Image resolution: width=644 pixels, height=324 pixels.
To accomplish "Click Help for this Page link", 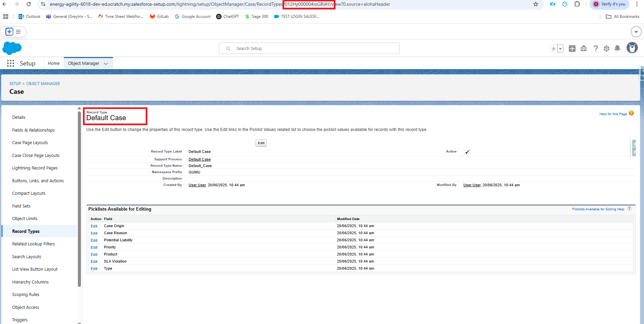I will point(613,114).
